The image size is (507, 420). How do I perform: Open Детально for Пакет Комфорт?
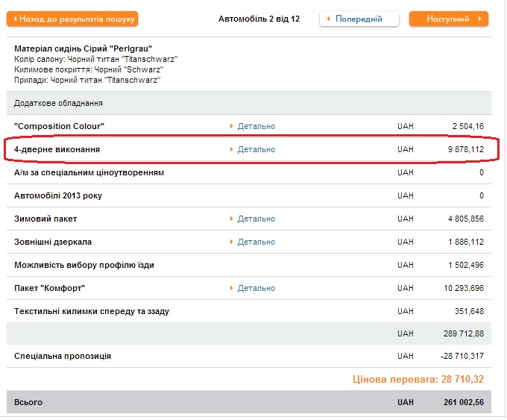[256, 288]
